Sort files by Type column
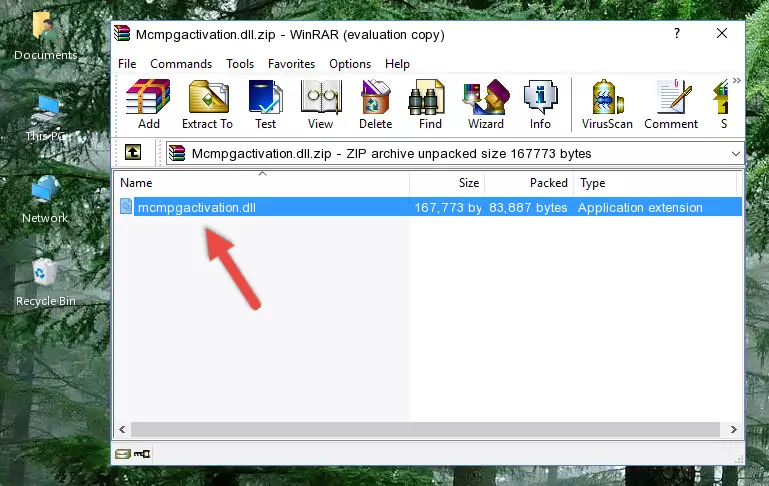This screenshot has height=486, width=769. [x=655, y=182]
